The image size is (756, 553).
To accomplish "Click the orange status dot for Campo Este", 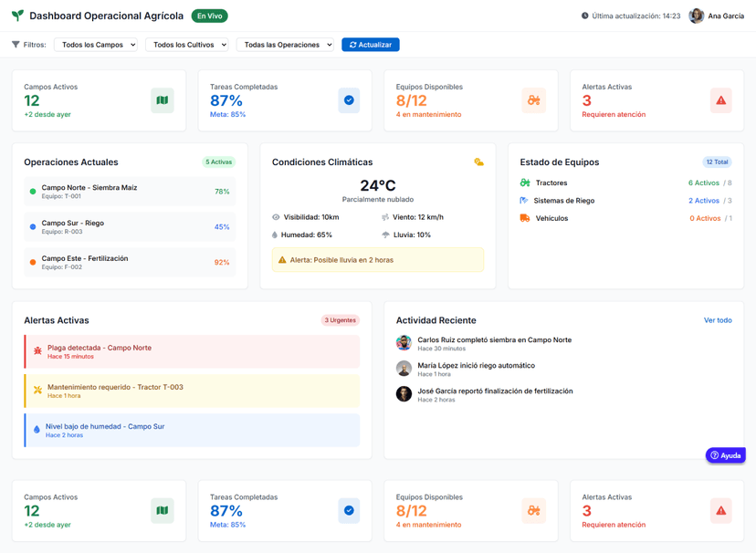I will (33, 262).
